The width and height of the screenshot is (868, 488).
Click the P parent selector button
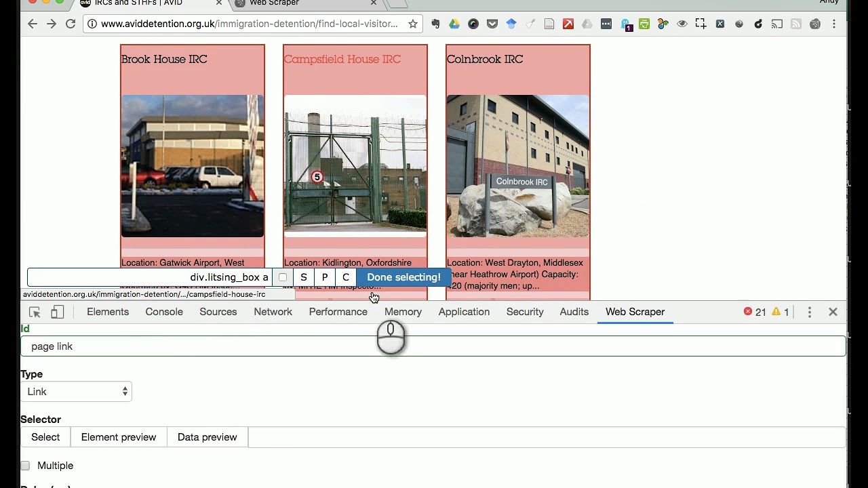pos(325,277)
